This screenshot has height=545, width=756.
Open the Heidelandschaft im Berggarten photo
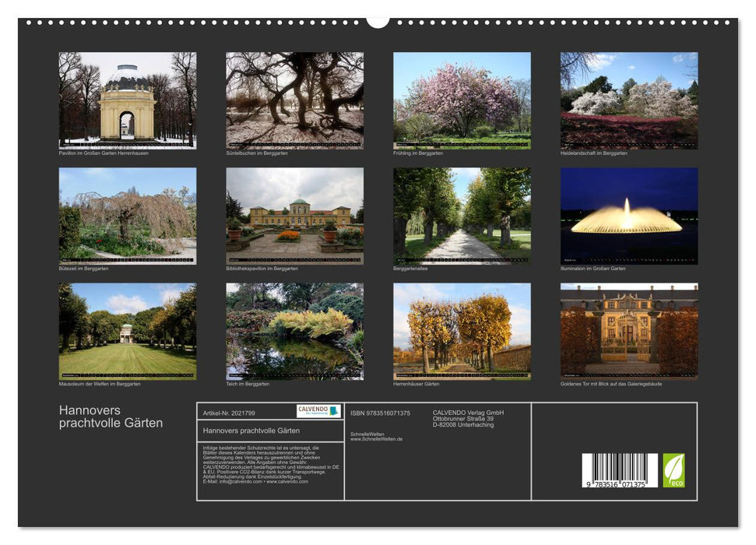click(628, 100)
